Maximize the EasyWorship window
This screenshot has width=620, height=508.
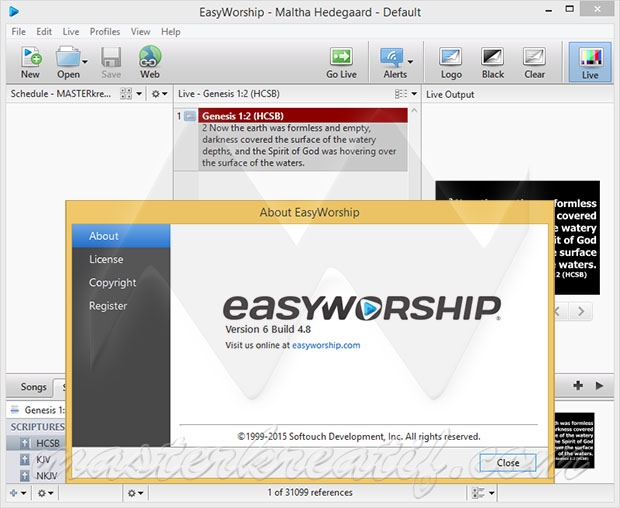pos(569,9)
